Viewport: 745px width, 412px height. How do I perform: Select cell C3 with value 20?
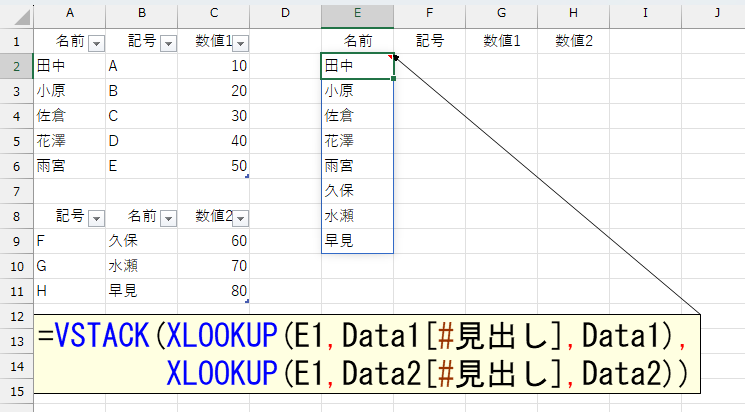pos(214,91)
